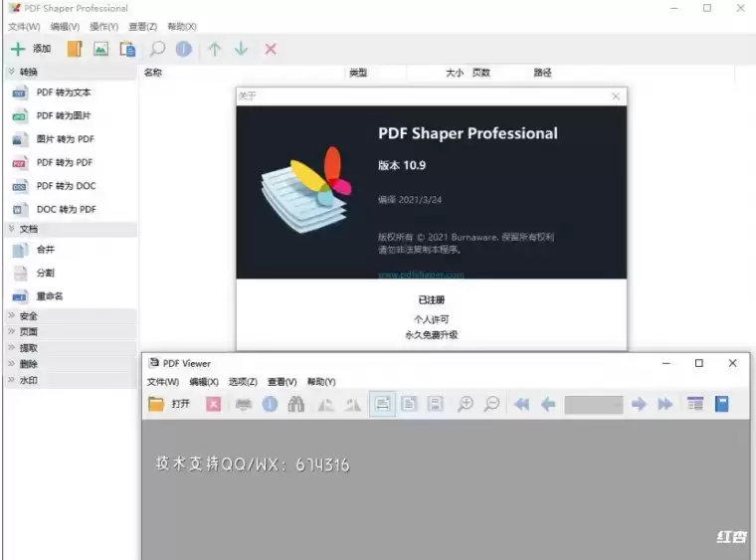
Task: Open the page number dropdown in PDF Viewer
Action: (x=594, y=405)
